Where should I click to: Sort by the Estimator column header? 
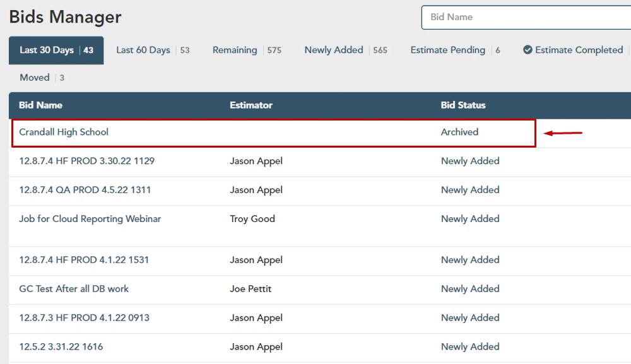click(251, 105)
